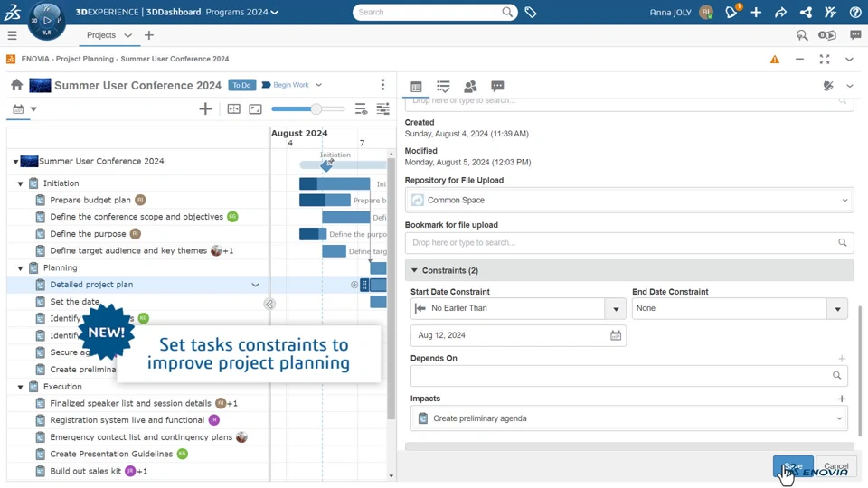Open the tag icon next to search

pos(531,12)
